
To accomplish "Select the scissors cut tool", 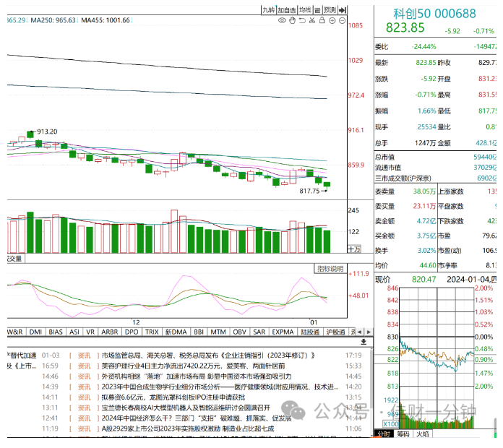I will point(312,20).
